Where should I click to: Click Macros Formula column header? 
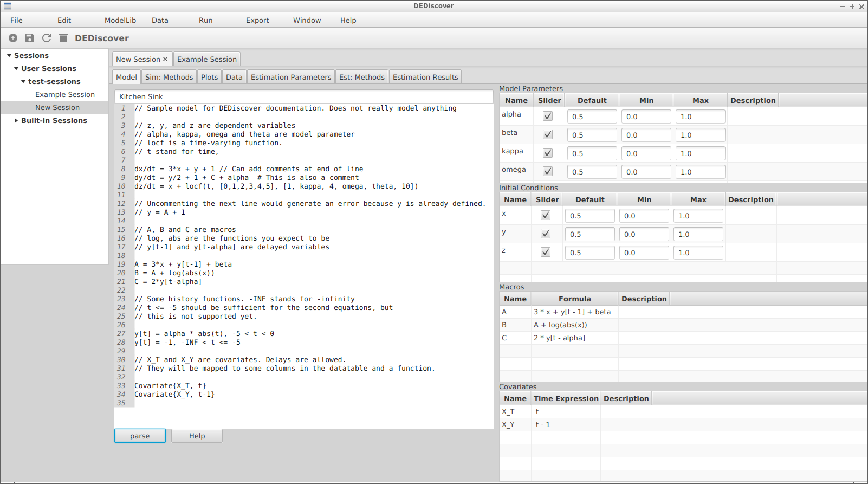coord(575,299)
